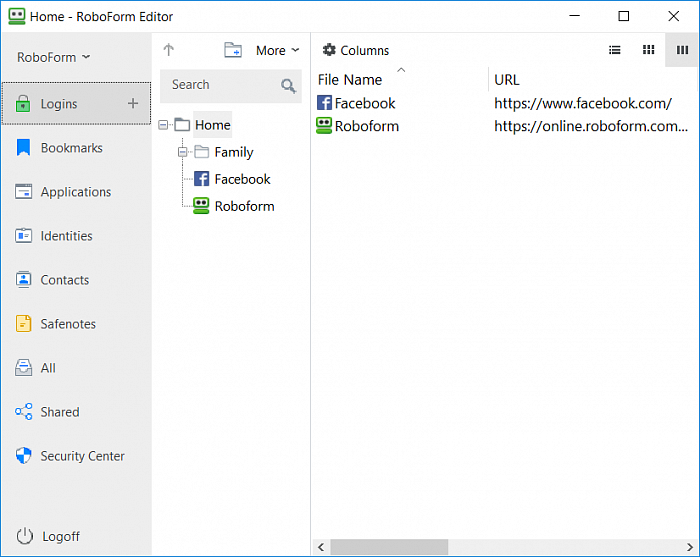Open the RoboForm dropdown menu

click(x=54, y=57)
